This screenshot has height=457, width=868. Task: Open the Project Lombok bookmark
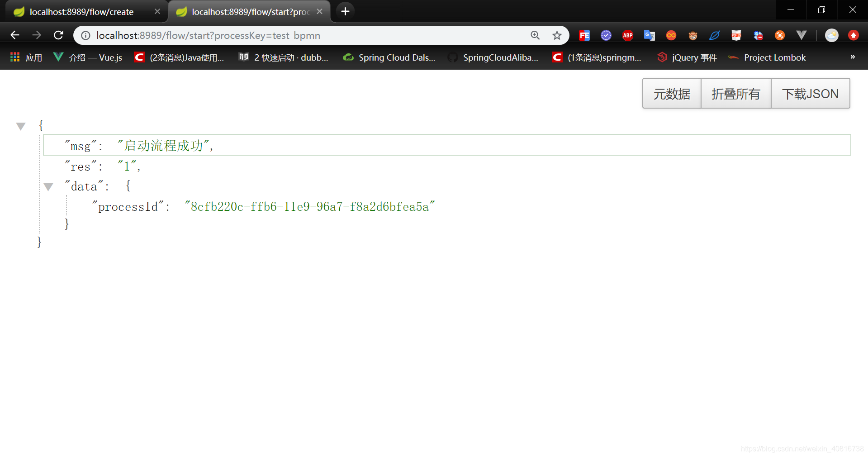point(767,57)
